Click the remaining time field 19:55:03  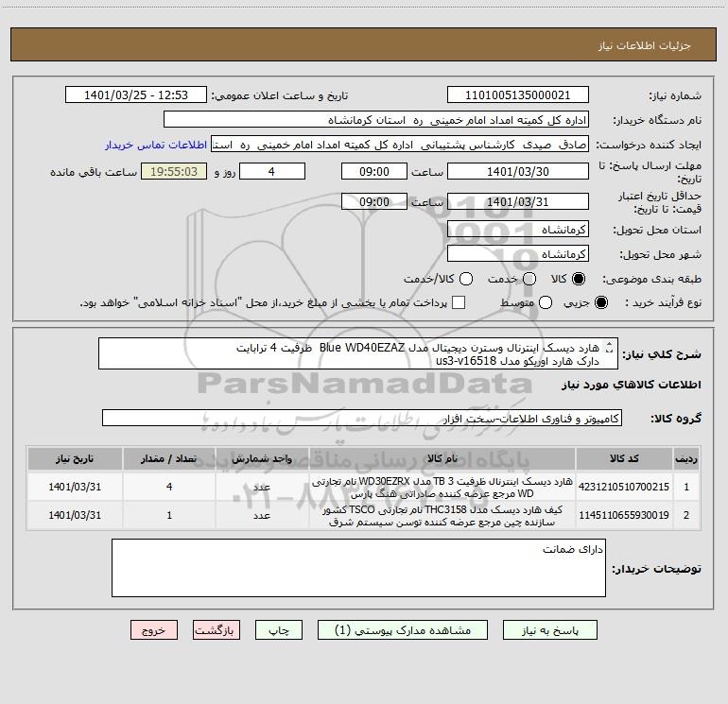coord(174,171)
